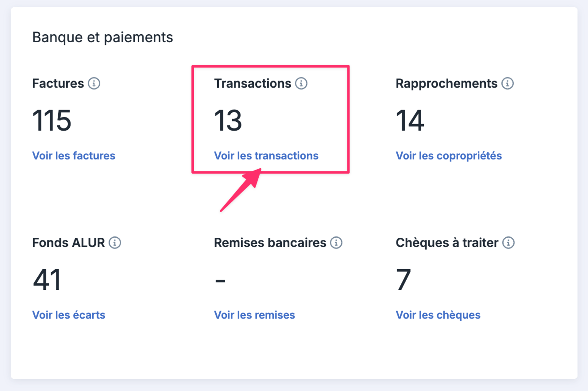Image resolution: width=588 pixels, height=391 pixels.
Task: Select Voir les chèques
Action: pyautogui.click(x=438, y=315)
